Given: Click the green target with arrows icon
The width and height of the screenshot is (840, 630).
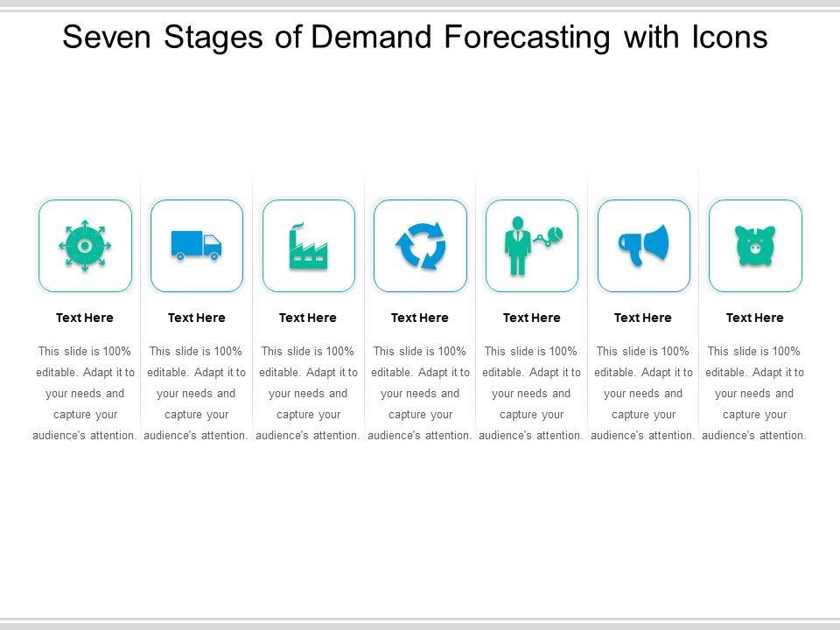Looking at the screenshot, I should point(85,246).
